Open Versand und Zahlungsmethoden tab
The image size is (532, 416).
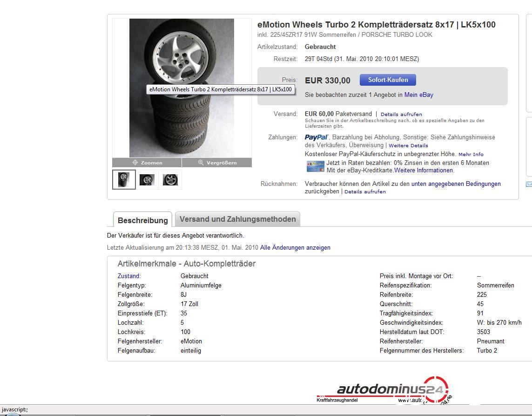pyautogui.click(x=237, y=219)
